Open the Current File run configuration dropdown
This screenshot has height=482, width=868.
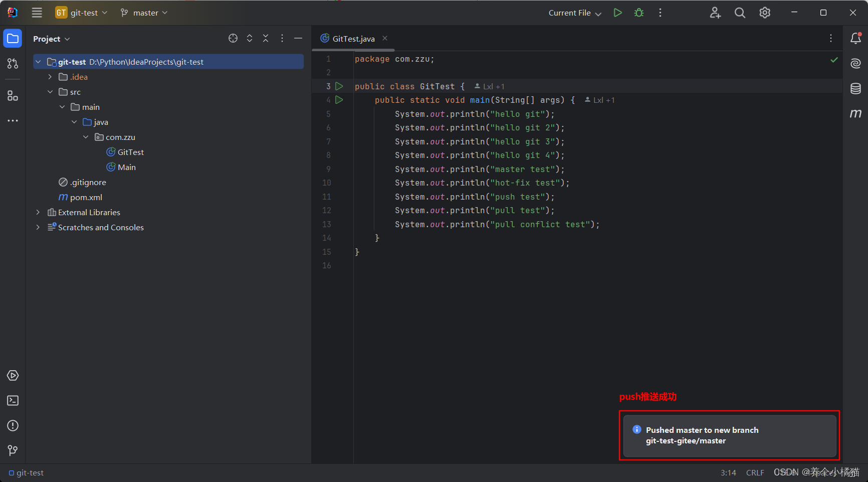click(574, 13)
